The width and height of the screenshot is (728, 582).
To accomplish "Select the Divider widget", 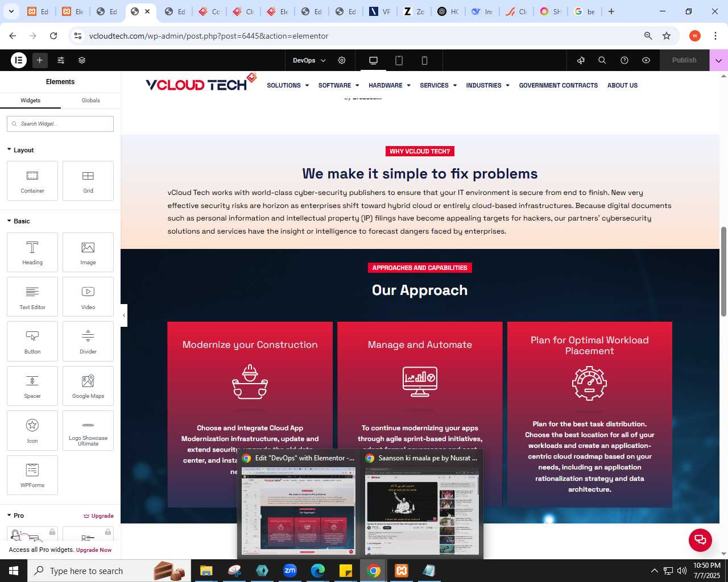I will [88, 341].
